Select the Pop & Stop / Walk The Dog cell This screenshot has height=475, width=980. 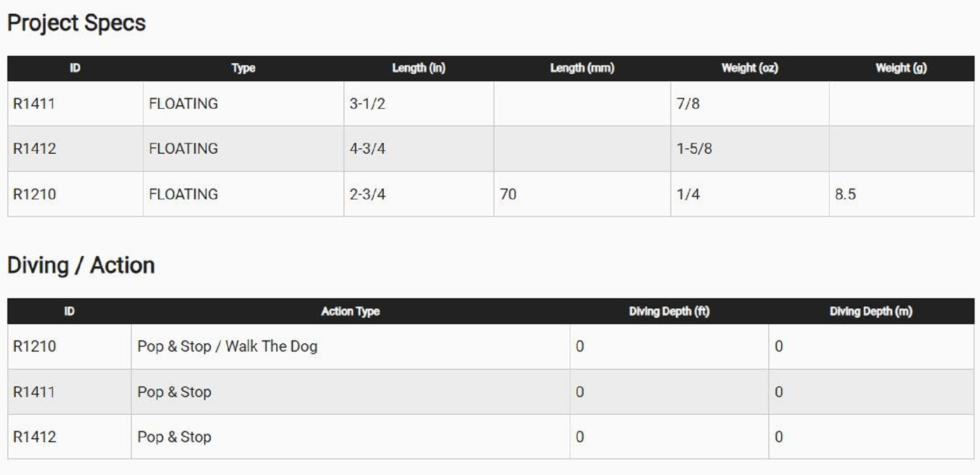(x=227, y=347)
